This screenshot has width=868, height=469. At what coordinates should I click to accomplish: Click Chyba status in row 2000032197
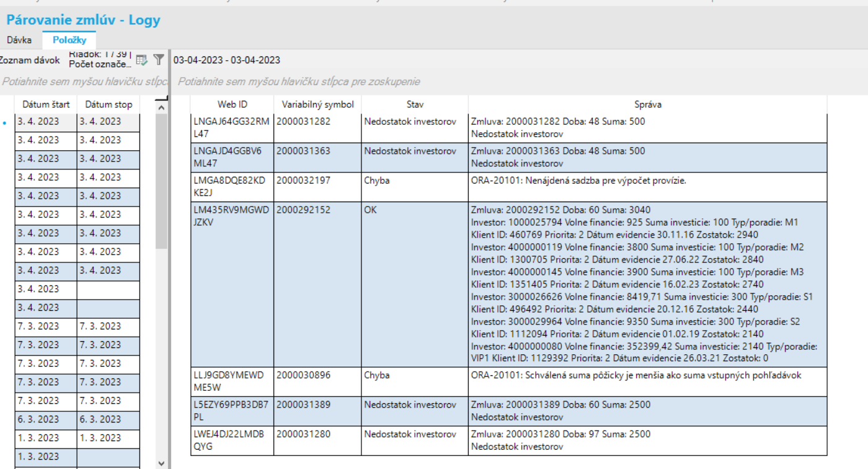[415, 187]
